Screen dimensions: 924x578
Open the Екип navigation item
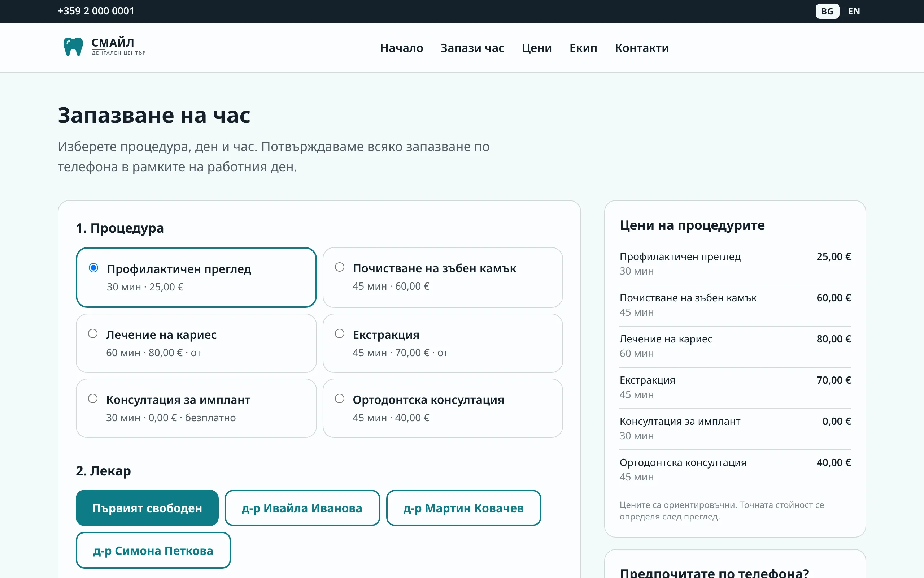583,48
